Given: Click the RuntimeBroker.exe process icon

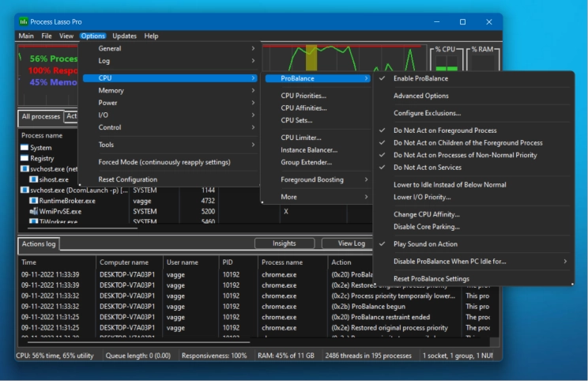Looking at the screenshot, I should click(x=33, y=201).
